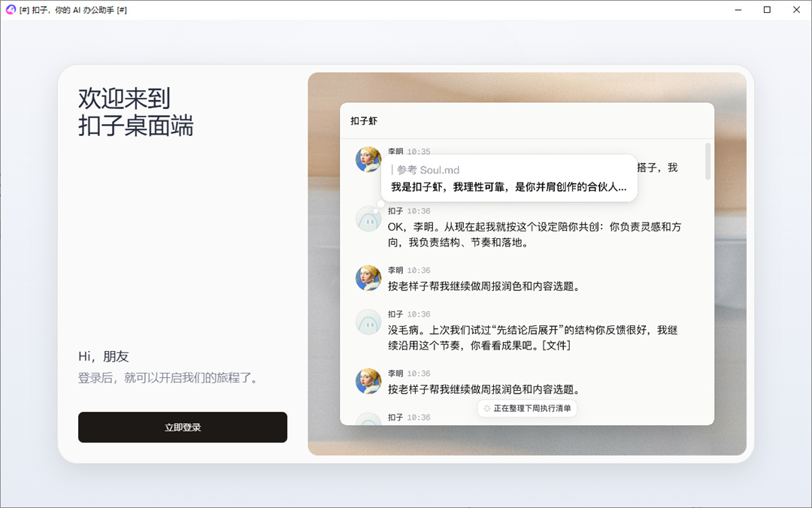Click the 扣子 bot avatar beside '没毛病' reply
This screenshot has width=812, height=508.
point(368,322)
